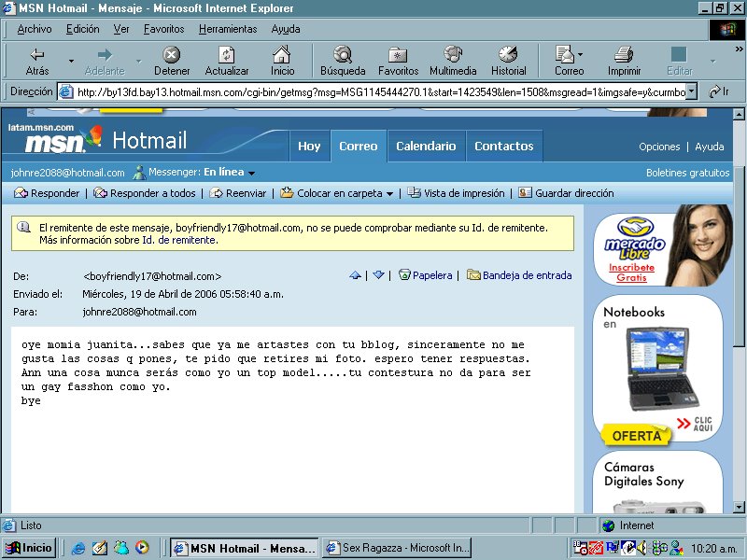This screenshot has height=560, width=747.
Task: Open the Archivo menu
Action: click(x=35, y=29)
